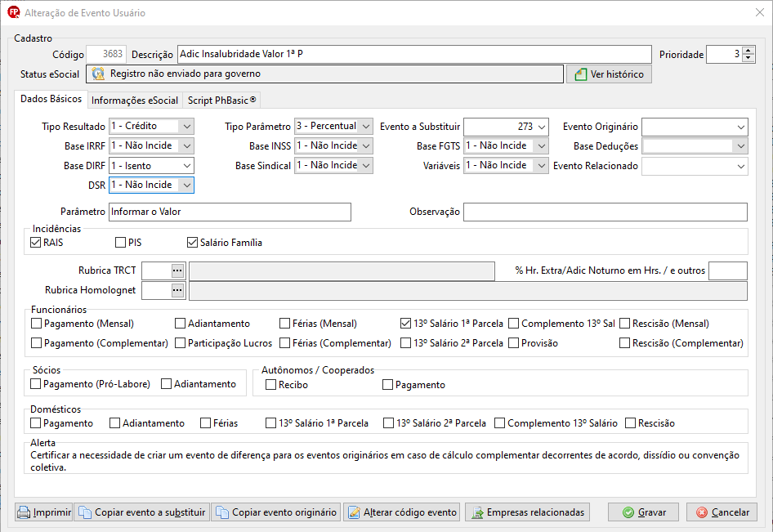Check the Rescisão (Mensal) checkbox
The height and width of the screenshot is (532, 773).
[624, 324]
